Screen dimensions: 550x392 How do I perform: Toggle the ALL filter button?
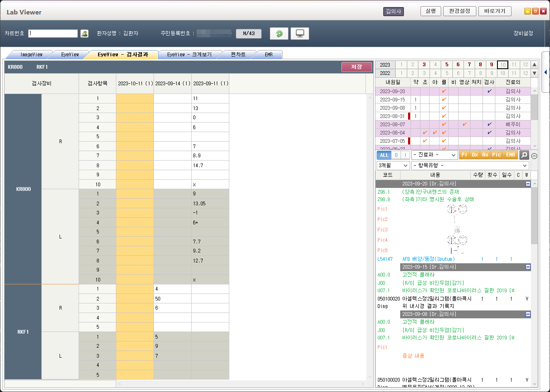click(384, 155)
